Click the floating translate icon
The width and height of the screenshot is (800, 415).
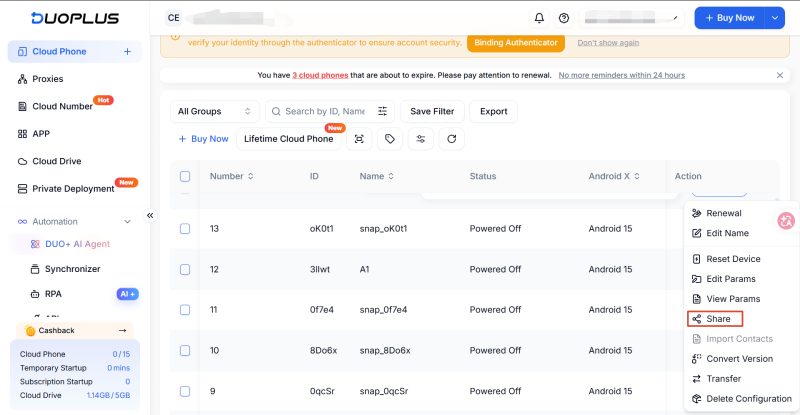point(786,221)
